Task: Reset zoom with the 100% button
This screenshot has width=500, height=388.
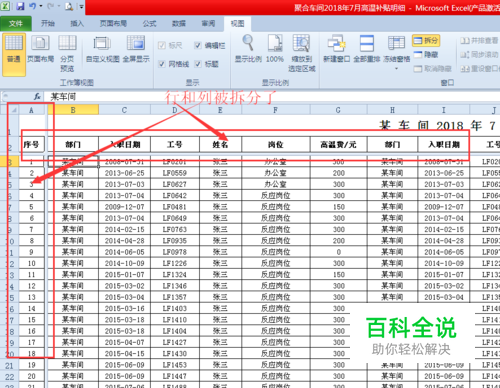Action: (275, 49)
